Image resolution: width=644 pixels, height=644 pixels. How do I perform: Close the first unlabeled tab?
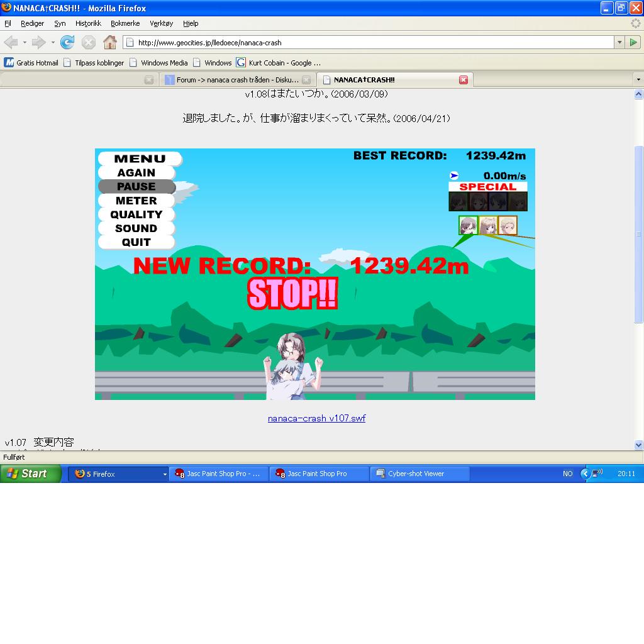(x=149, y=80)
